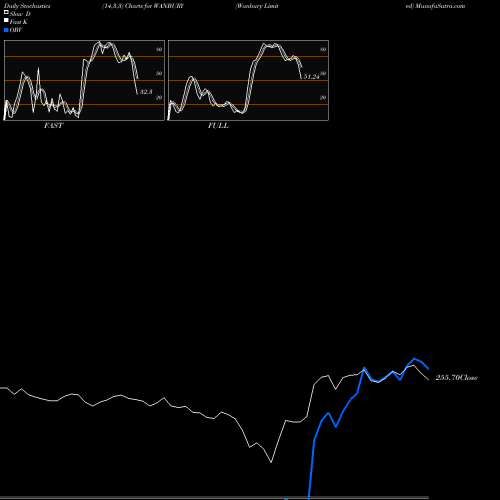This screenshot has height=500, width=500.
Task: Click the '(Wanbury Limit' company name text
Action: click(257, 6)
